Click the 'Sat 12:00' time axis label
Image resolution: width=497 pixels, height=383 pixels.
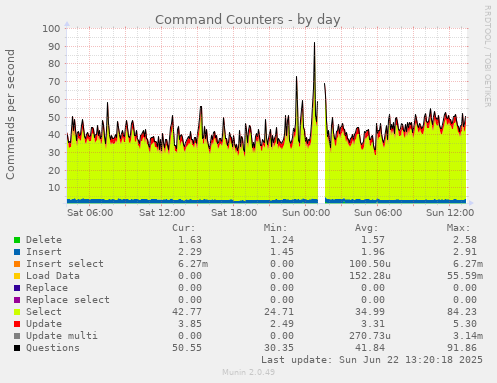[162, 213]
